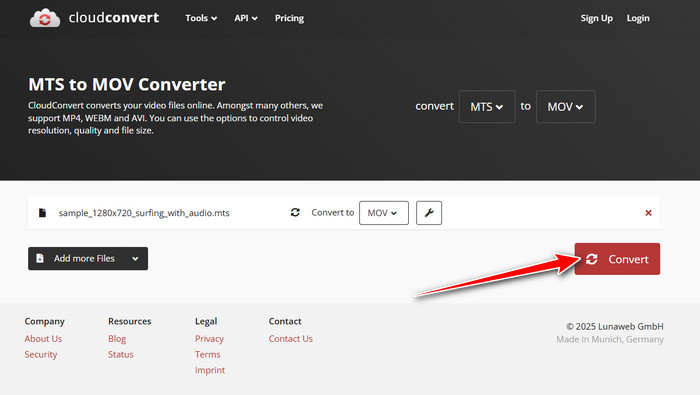This screenshot has height=395, width=700.
Task: Click the Add more Files button
Action: point(88,258)
